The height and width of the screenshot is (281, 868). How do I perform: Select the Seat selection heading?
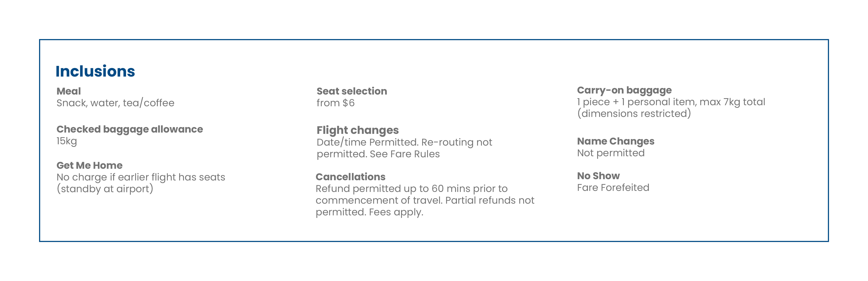(x=352, y=91)
